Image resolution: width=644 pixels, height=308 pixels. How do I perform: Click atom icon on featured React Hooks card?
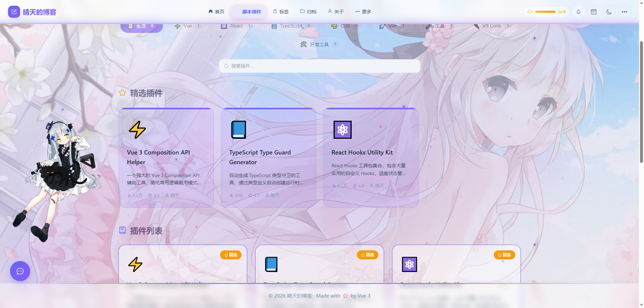coord(342,130)
